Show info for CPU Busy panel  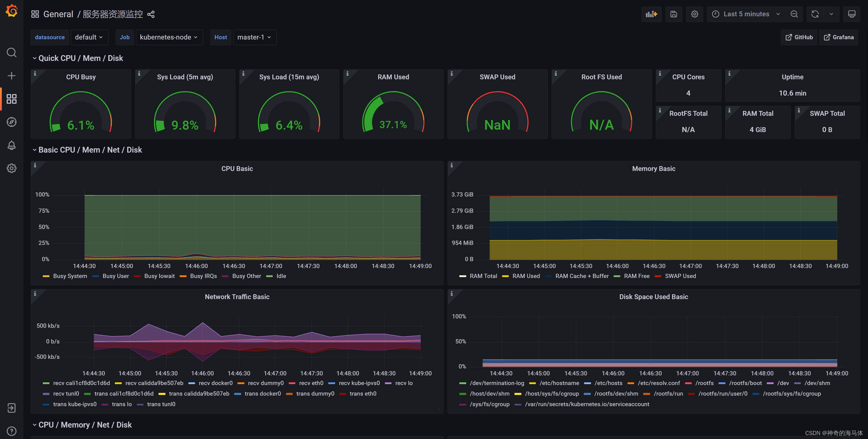point(35,74)
